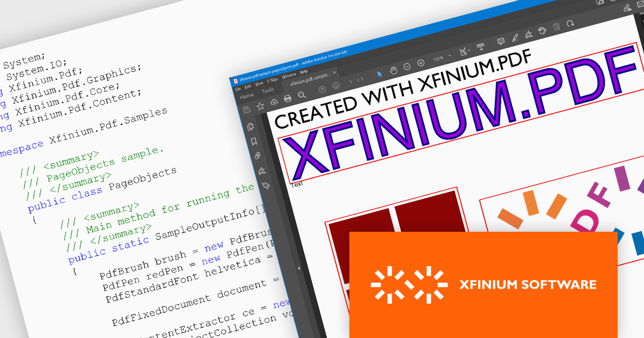Screen dimensions: 644x338
Task: Open the View menu
Action: pos(259,83)
